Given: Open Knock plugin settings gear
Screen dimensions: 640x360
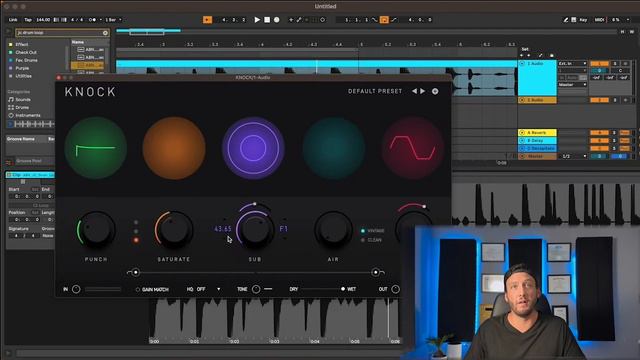Looking at the screenshot, I should pos(435,91).
